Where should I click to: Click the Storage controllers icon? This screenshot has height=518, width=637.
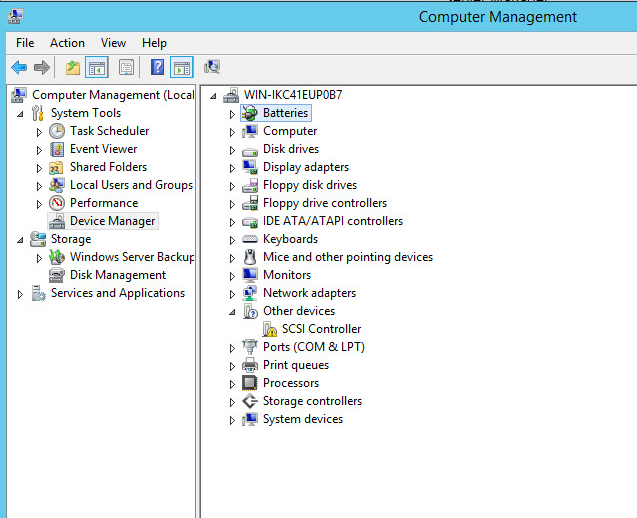click(250, 401)
